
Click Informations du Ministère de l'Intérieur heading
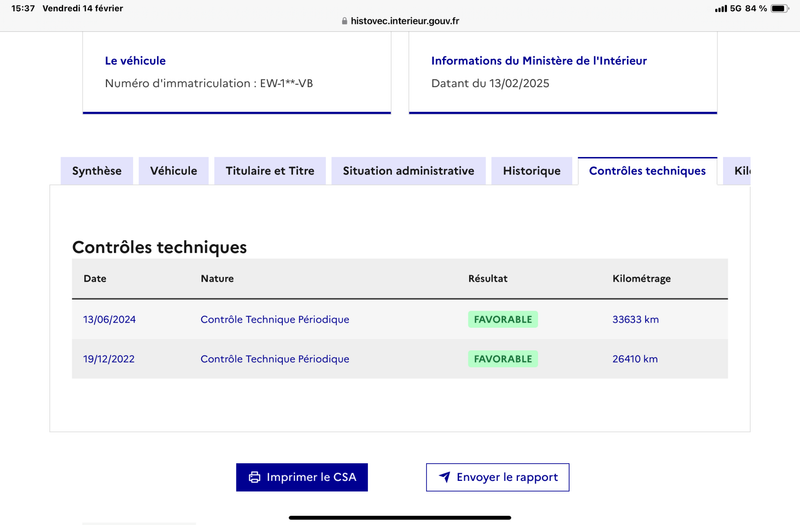point(539,61)
